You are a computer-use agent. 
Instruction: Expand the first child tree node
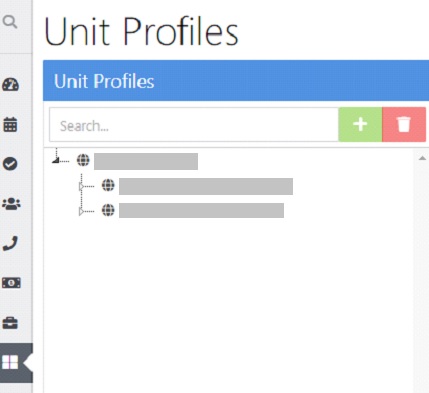[81, 186]
